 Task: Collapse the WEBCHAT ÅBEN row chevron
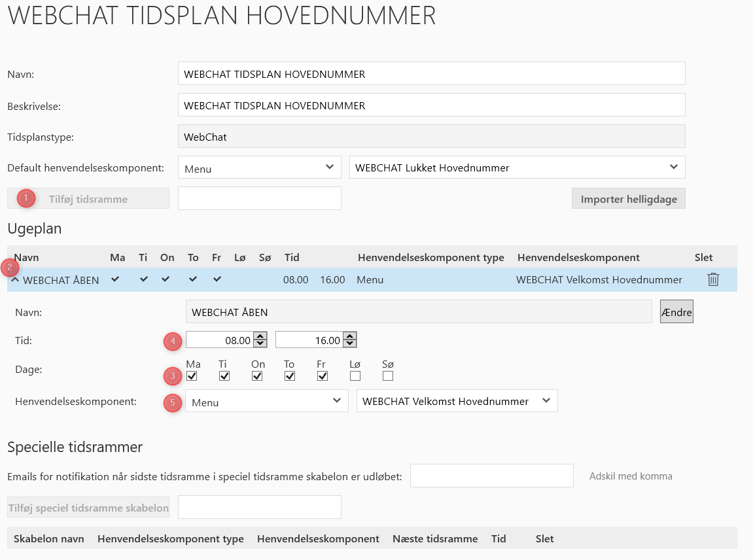14,280
